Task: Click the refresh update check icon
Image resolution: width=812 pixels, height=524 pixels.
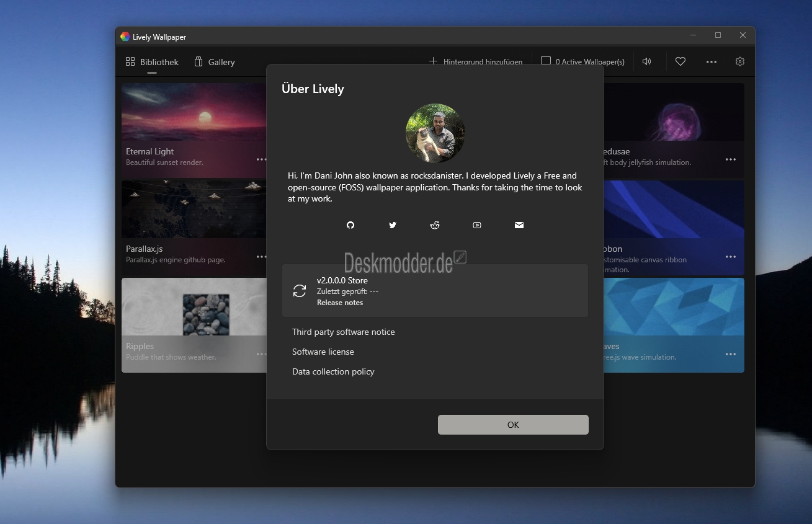Action: pyautogui.click(x=300, y=291)
